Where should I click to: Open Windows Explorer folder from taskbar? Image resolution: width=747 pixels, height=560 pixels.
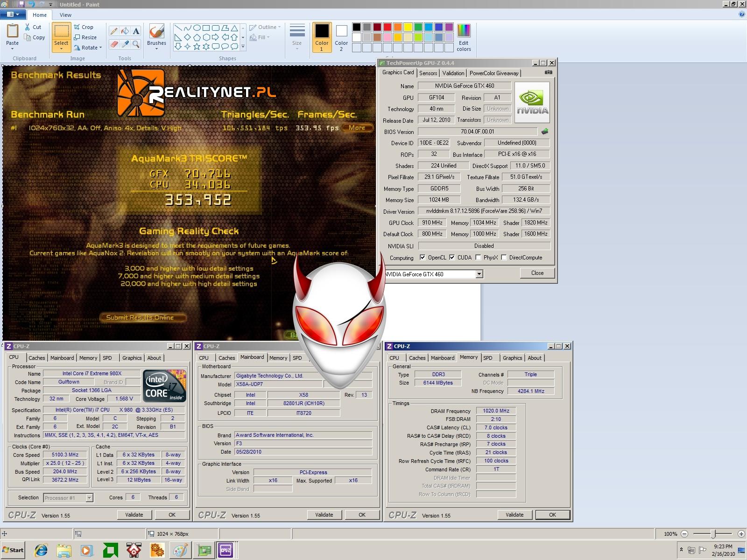64,550
